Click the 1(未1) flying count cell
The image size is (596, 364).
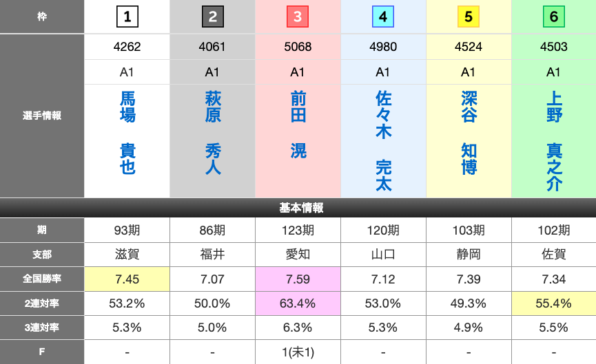point(298,352)
